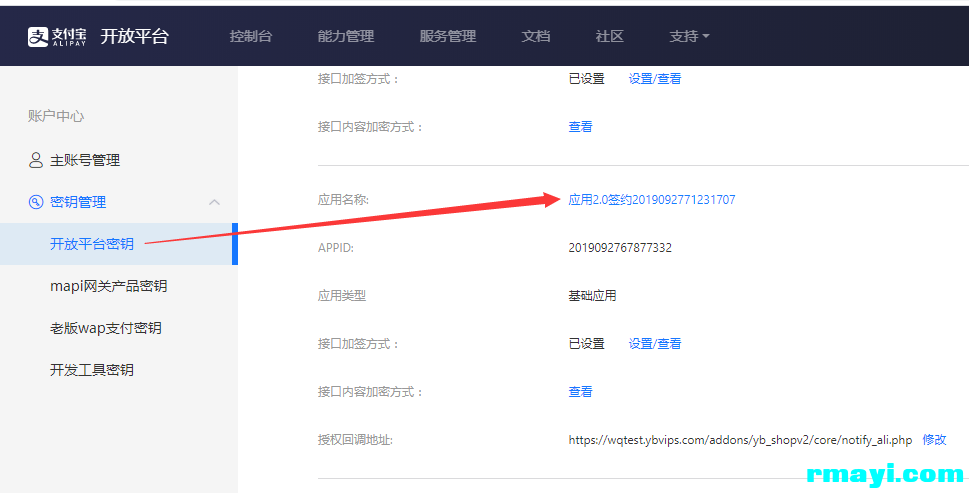Viewport: 969px width, 493px height.
Task: Click 查看 link above 授权回调地址
Action: point(580,392)
